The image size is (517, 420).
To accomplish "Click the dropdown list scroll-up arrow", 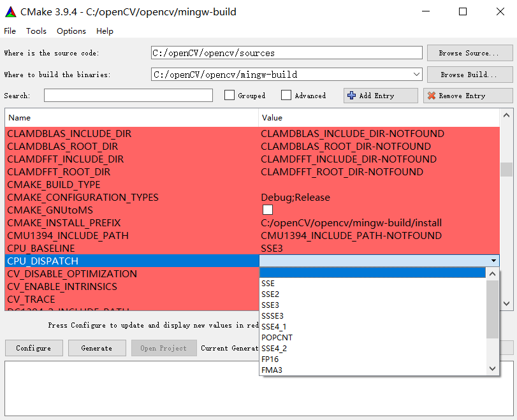I will click(493, 274).
